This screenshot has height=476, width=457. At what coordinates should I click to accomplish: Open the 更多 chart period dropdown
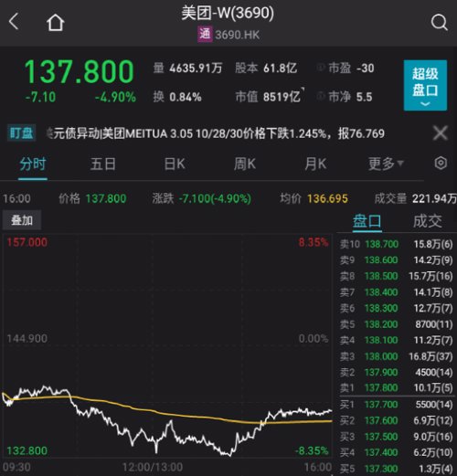tap(386, 164)
